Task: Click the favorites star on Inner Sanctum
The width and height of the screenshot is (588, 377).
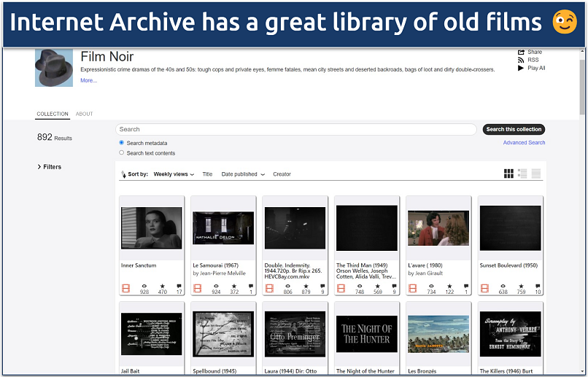Action: [163, 287]
